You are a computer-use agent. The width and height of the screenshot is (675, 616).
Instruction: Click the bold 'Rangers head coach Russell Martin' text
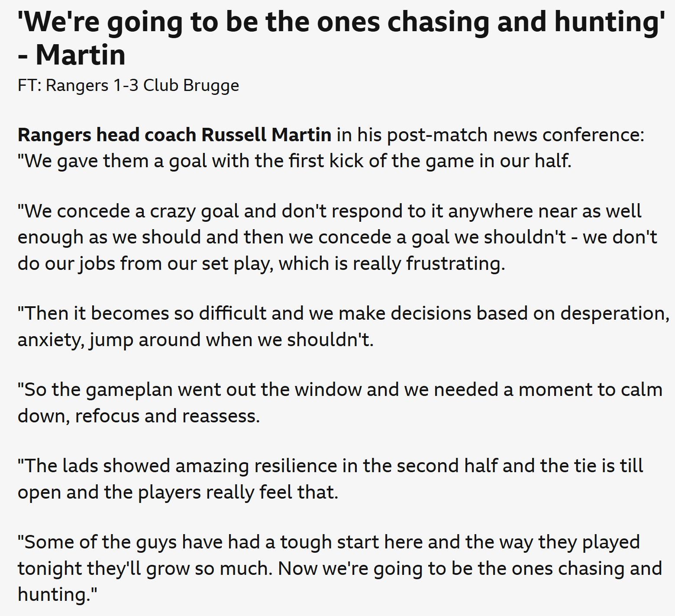coord(174,135)
